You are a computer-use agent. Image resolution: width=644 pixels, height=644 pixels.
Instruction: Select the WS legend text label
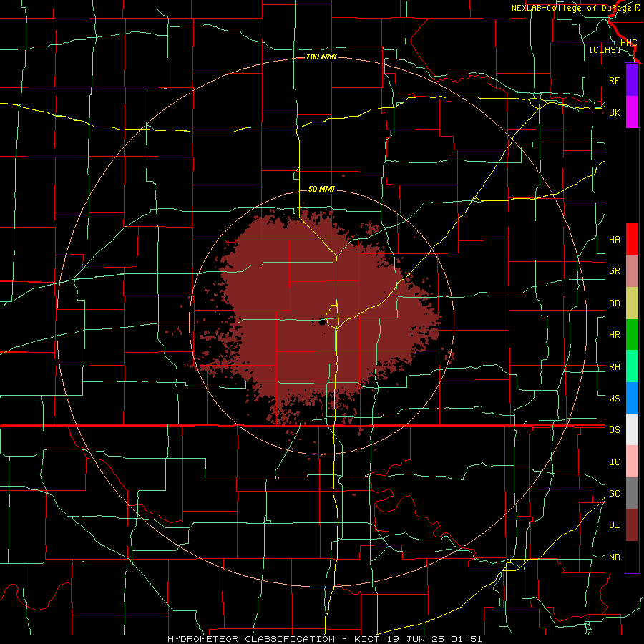614,398
